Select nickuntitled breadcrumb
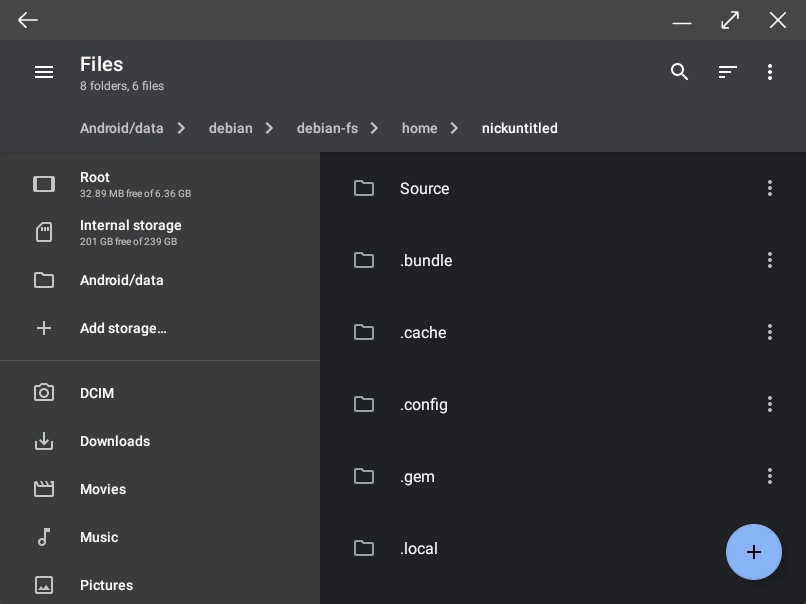This screenshot has width=806, height=604. [520, 128]
